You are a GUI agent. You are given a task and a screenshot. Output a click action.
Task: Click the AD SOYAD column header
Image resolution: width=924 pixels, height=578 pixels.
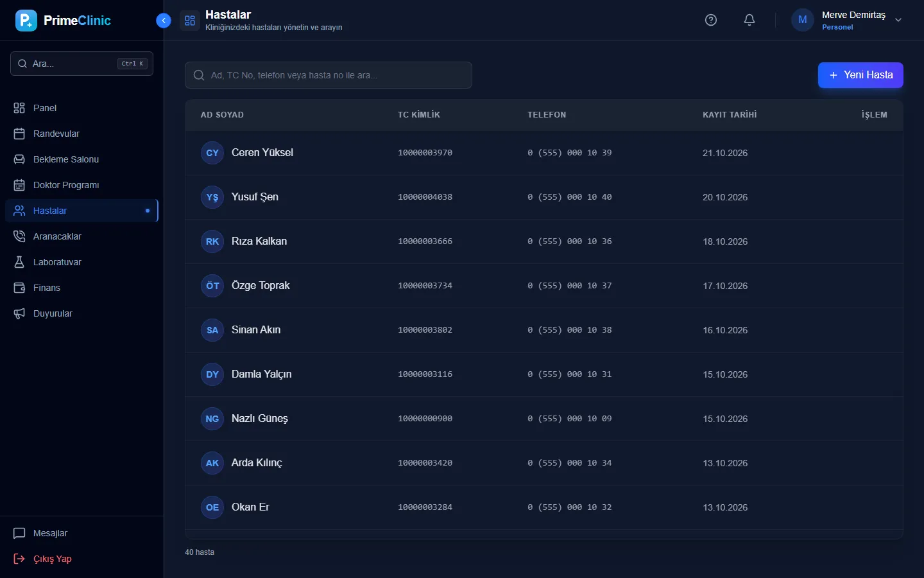(222, 115)
